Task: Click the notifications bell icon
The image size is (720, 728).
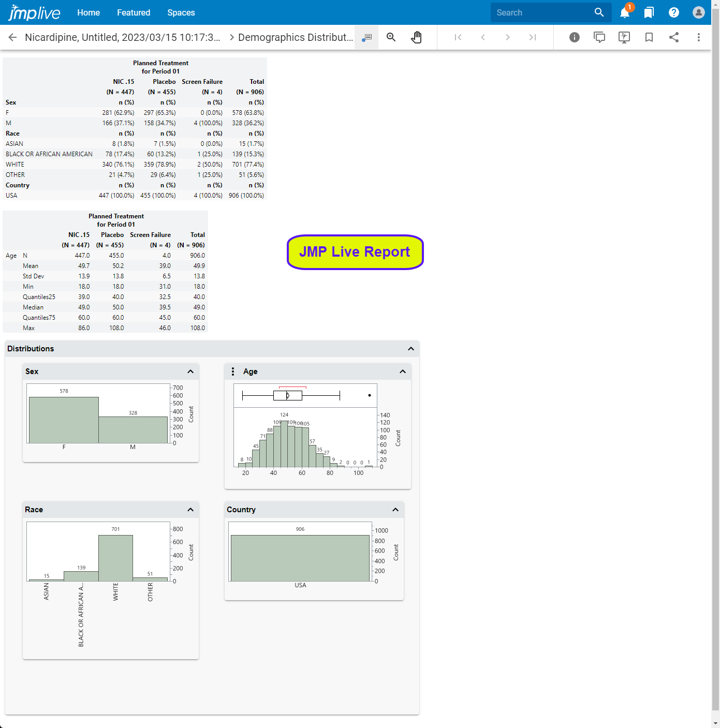Action: [625, 13]
